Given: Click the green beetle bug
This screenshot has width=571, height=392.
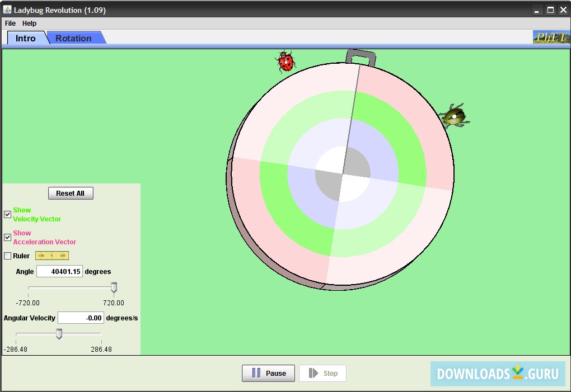Looking at the screenshot, I should pyautogui.click(x=454, y=116).
